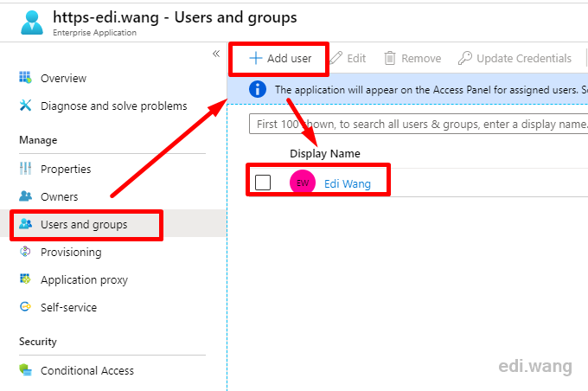Image resolution: width=588 pixels, height=391 pixels.
Task: Click the pencil Edit icon
Action: (x=336, y=58)
